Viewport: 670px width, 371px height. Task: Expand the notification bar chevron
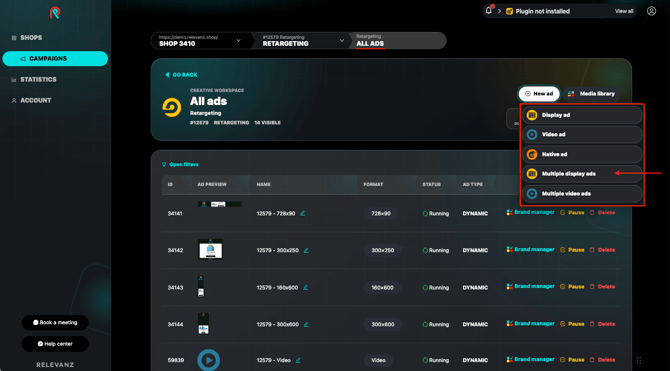(x=499, y=12)
